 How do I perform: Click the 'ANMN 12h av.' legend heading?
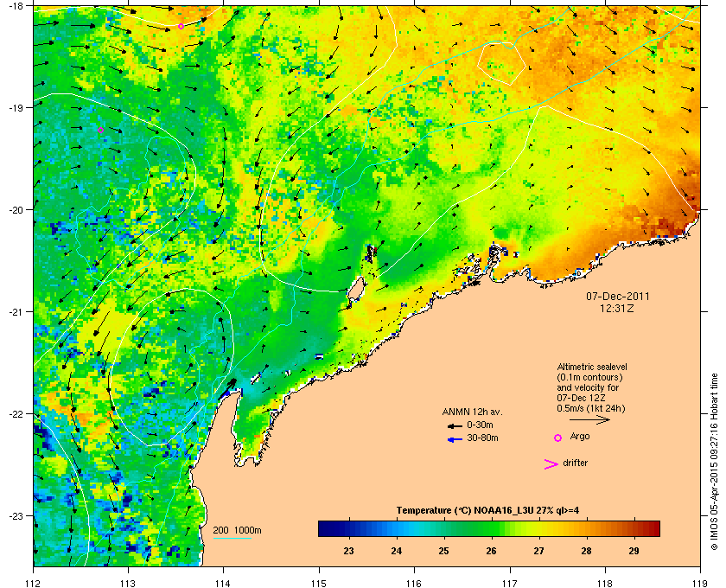tap(472, 412)
